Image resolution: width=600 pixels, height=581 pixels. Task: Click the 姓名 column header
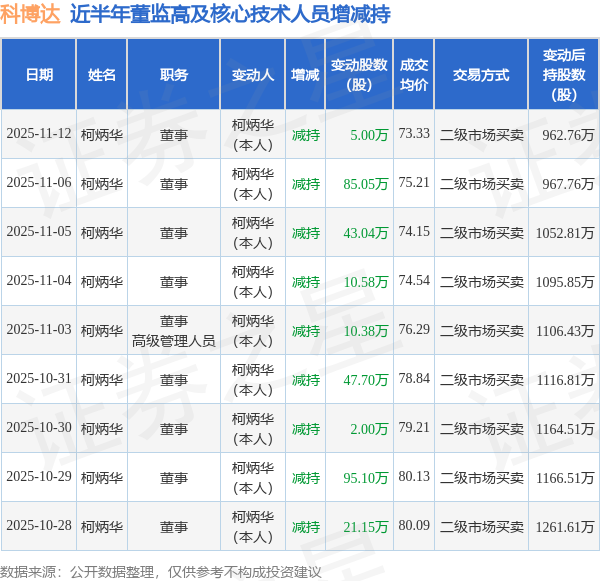coord(102,75)
